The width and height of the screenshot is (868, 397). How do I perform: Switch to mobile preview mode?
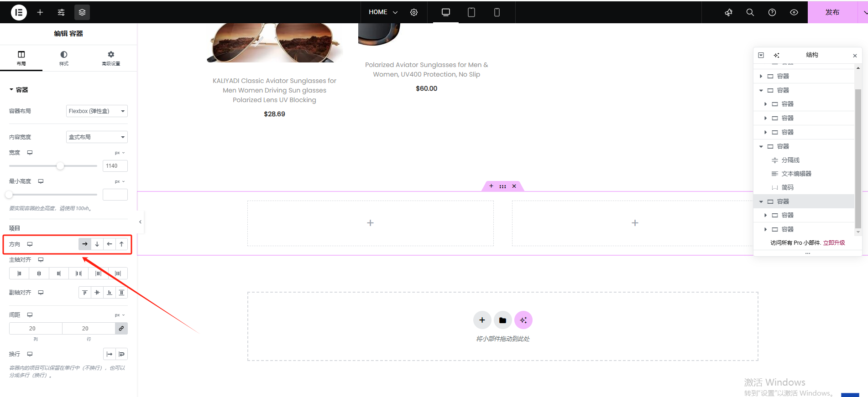497,12
